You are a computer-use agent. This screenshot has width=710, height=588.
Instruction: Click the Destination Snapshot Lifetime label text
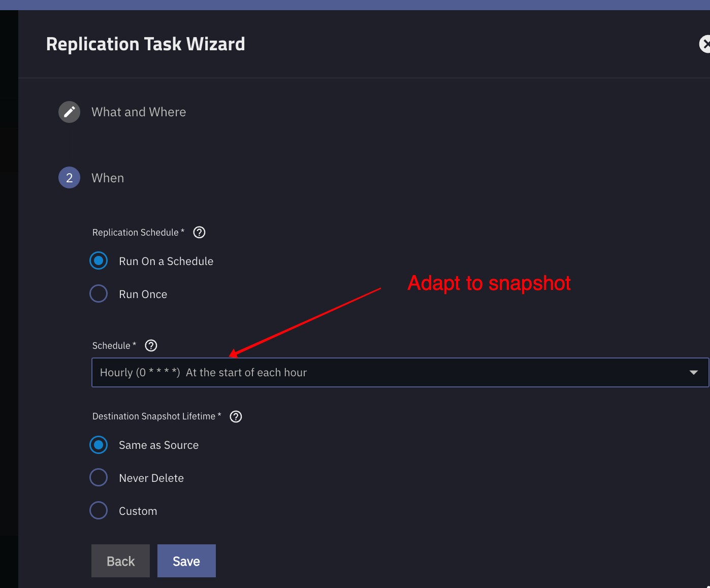154,416
